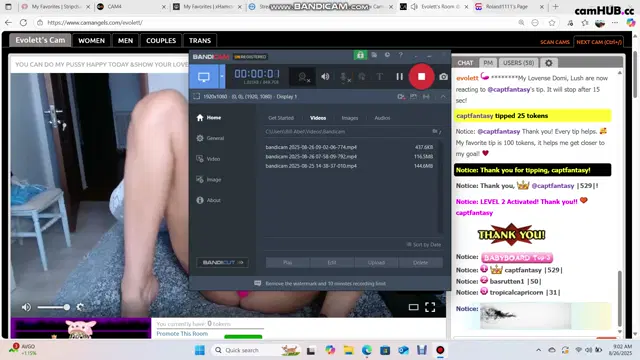Open the MEN category tab
The image size is (640, 360).
pyautogui.click(x=125, y=40)
